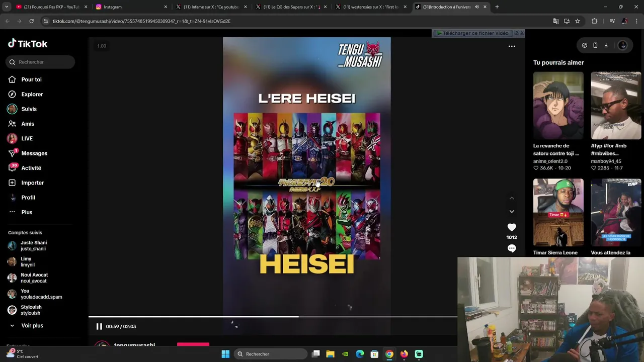Open Juste Shani followed account
Viewport: 644px width, 362px height.
click(x=33, y=246)
